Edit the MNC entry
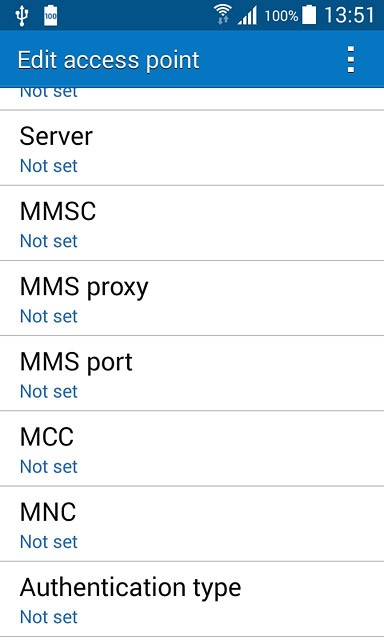 (192, 523)
